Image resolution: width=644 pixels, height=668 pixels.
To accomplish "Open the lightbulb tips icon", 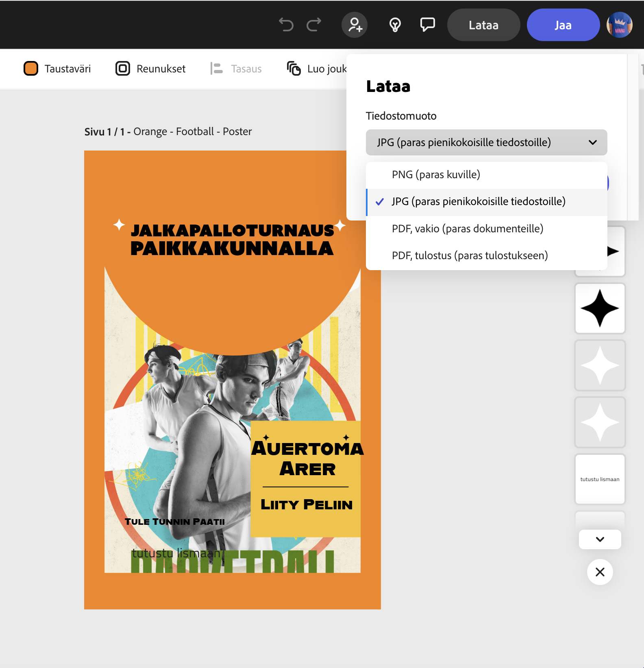I will click(x=395, y=25).
